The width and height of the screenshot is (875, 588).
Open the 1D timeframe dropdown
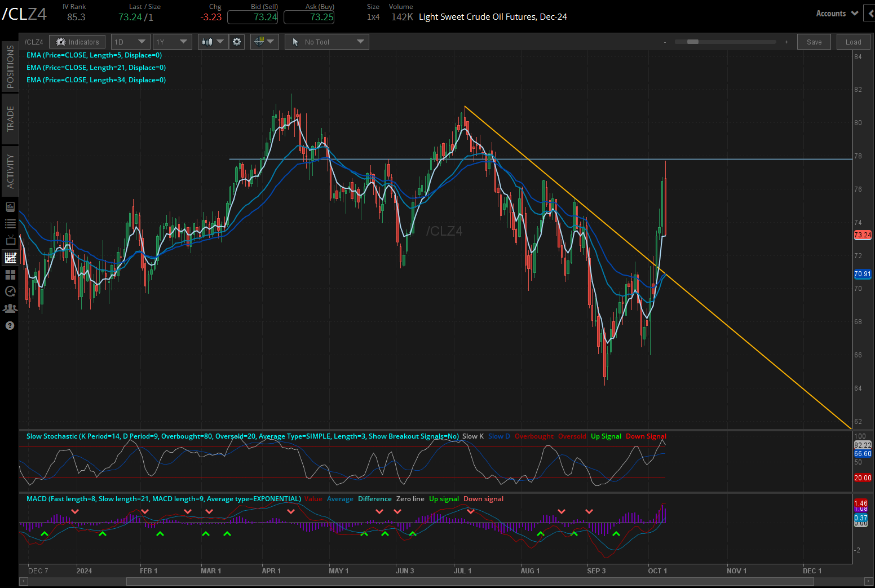coord(130,41)
